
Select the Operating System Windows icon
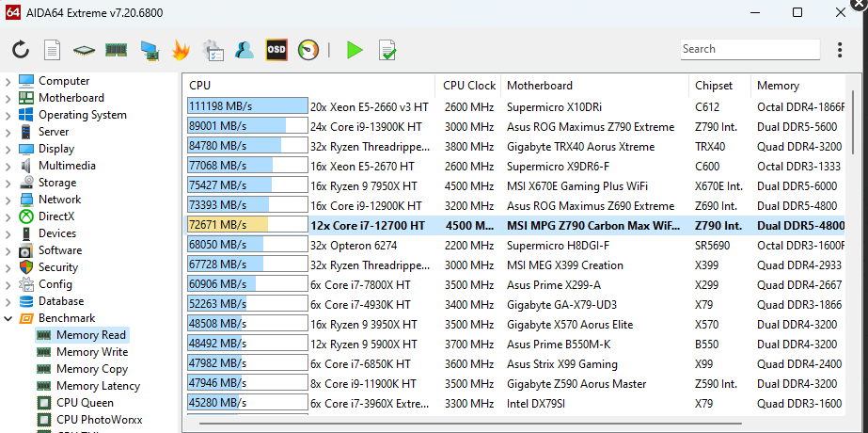tap(26, 115)
